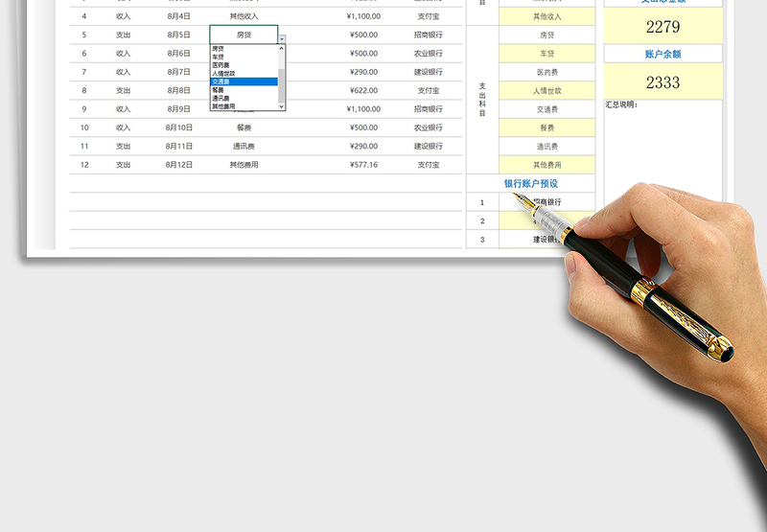This screenshot has width=767, height=532.
Task: Click the 2279 total value cell
Action: (662, 26)
